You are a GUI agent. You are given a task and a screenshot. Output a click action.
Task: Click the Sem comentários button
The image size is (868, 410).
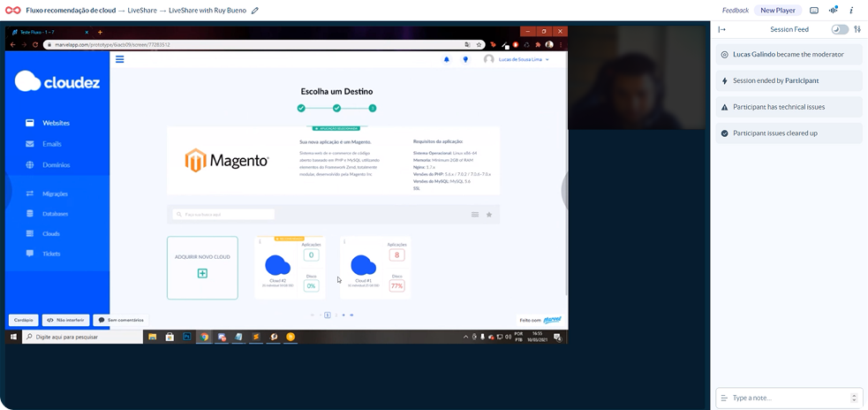(121, 320)
